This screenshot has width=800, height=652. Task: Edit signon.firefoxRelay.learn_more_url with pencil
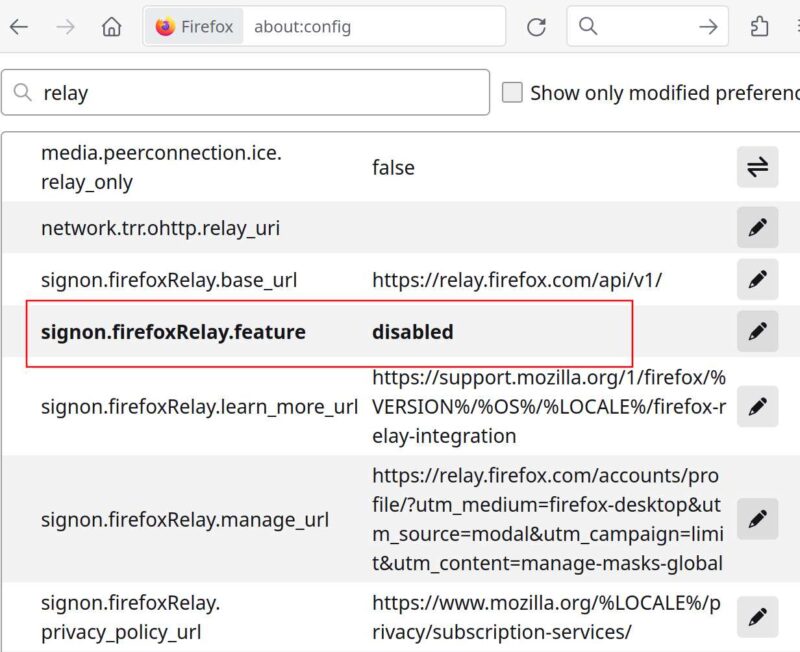click(758, 407)
